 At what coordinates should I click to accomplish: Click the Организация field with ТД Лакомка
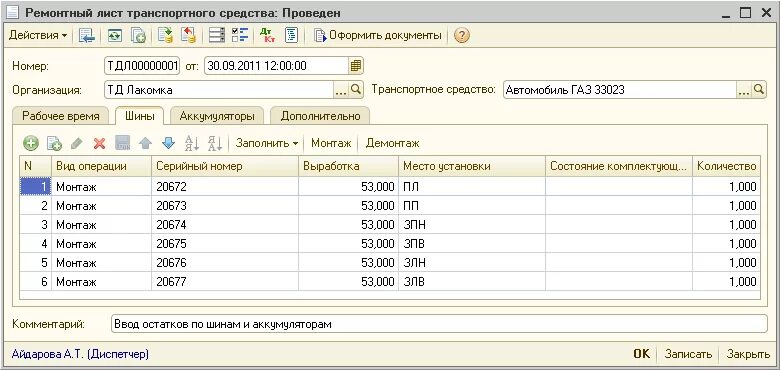(218, 90)
